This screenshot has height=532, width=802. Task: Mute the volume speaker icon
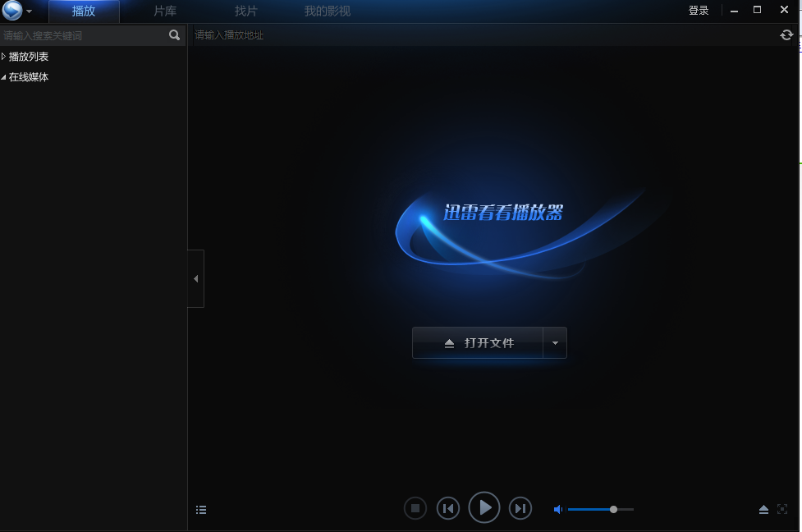pyautogui.click(x=558, y=510)
